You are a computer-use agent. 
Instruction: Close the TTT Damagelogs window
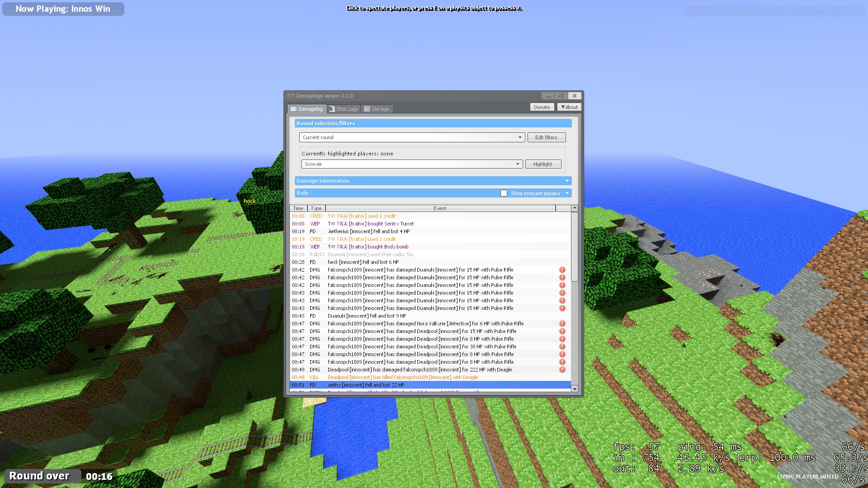click(x=575, y=96)
